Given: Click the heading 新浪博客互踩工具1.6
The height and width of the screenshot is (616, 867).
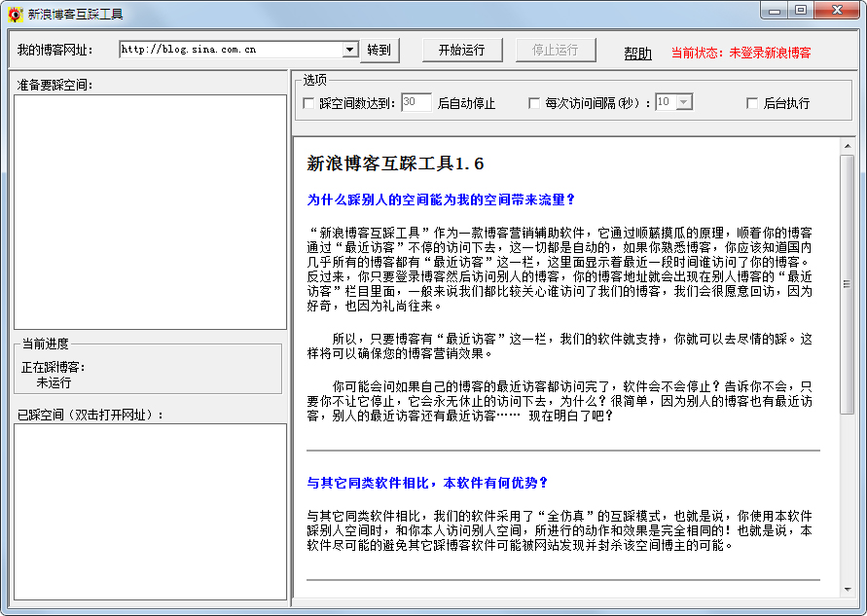Looking at the screenshot, I should [395, 163].
